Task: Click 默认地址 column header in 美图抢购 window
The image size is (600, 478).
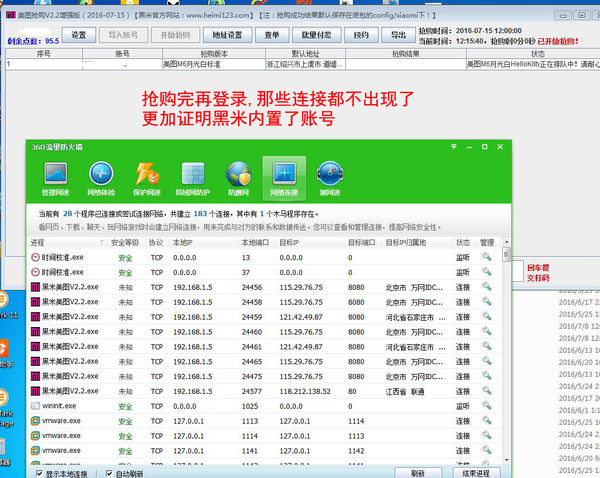Action: click(305, 54)
